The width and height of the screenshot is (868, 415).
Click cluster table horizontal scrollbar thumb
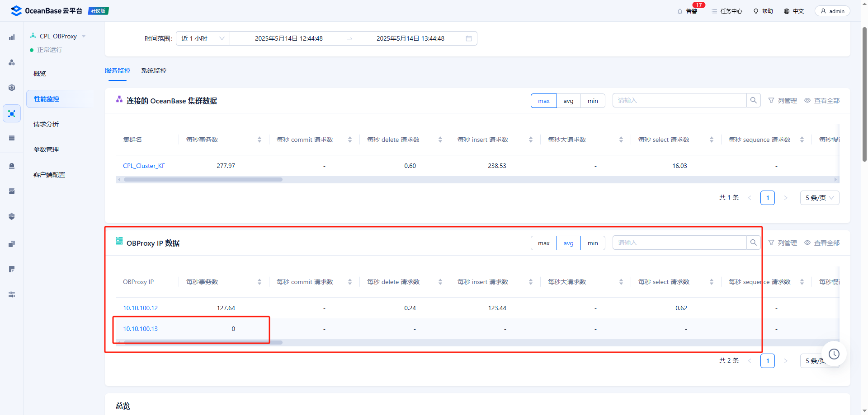pyautogui.click(x=203, y=179)
